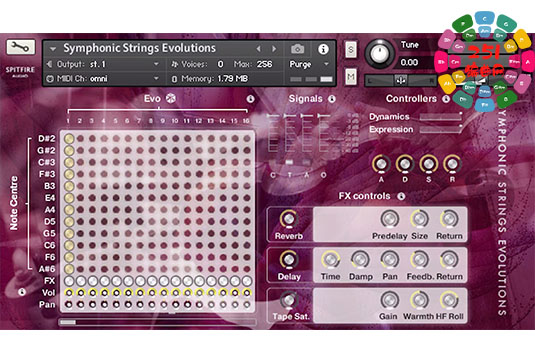Toggle the FX row circle under column 1
Viewport: 535px width, 363px height.
coord(69,281)
